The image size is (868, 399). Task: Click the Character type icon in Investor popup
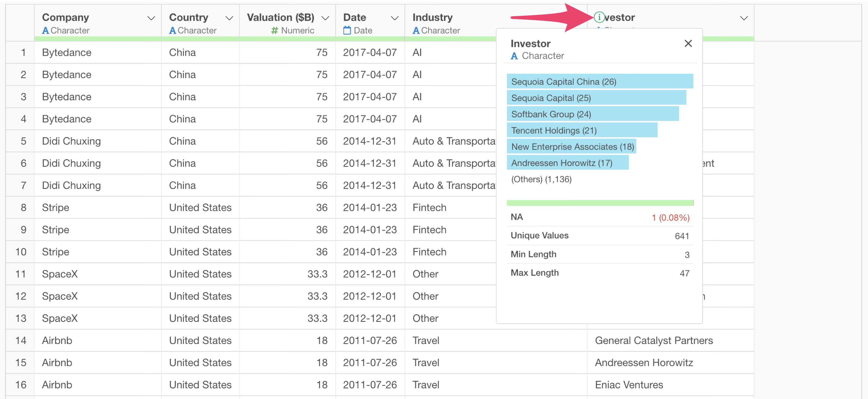[x=514, y=56]
